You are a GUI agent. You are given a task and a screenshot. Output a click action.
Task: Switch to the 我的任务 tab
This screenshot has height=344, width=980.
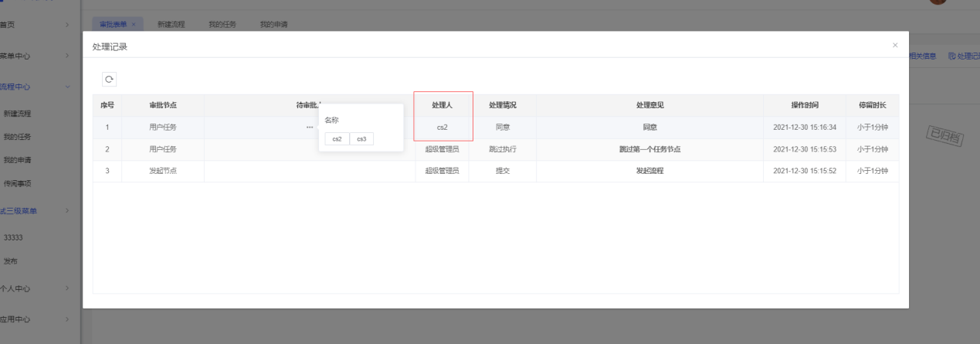[222, 25]
